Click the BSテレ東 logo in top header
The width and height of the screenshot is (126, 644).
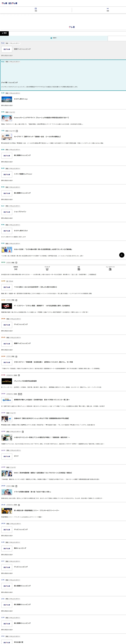pos(13,3)
